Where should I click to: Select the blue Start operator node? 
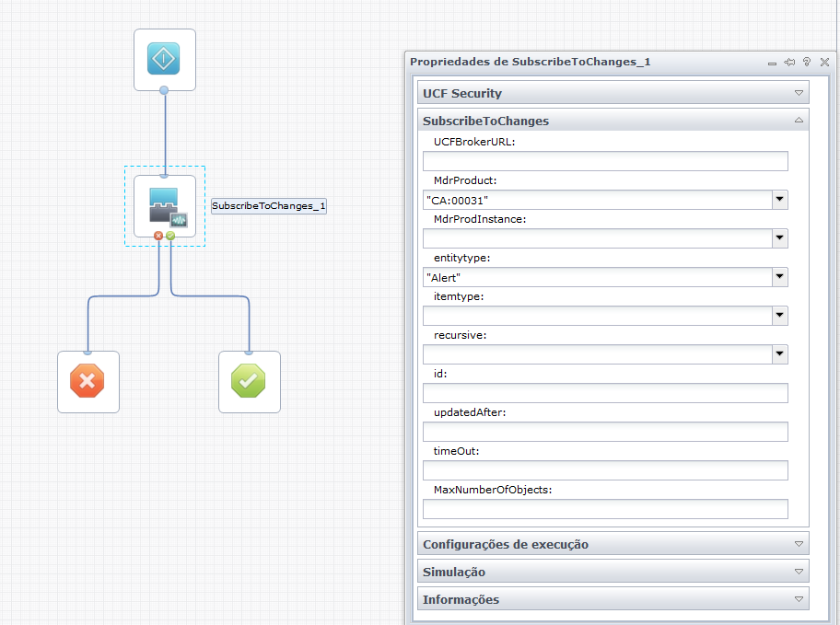point(164,59)
